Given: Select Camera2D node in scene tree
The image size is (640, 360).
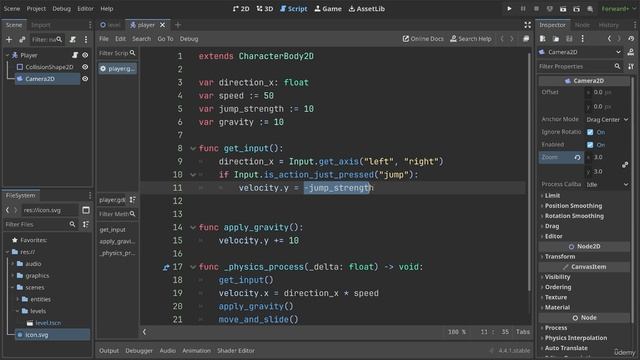Looking at the screenshot, I should point(40,79).
